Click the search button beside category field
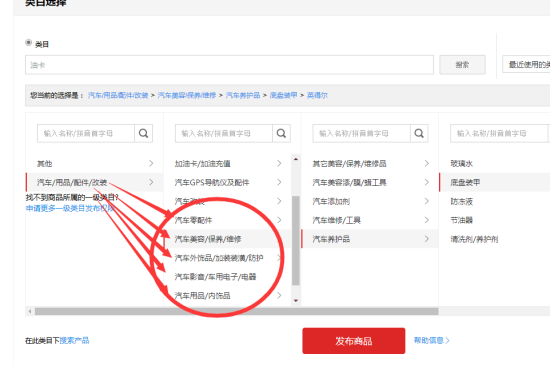Screen dimensions: 550x366 462,65
